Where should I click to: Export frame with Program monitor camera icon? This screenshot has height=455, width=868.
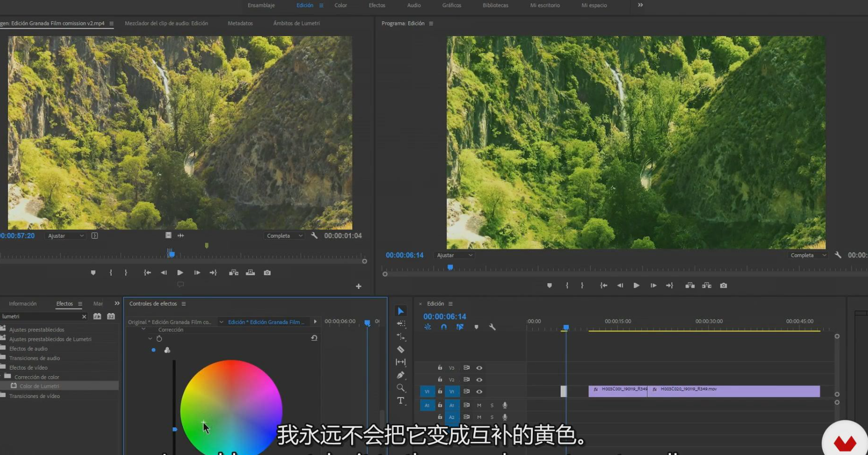723,286
